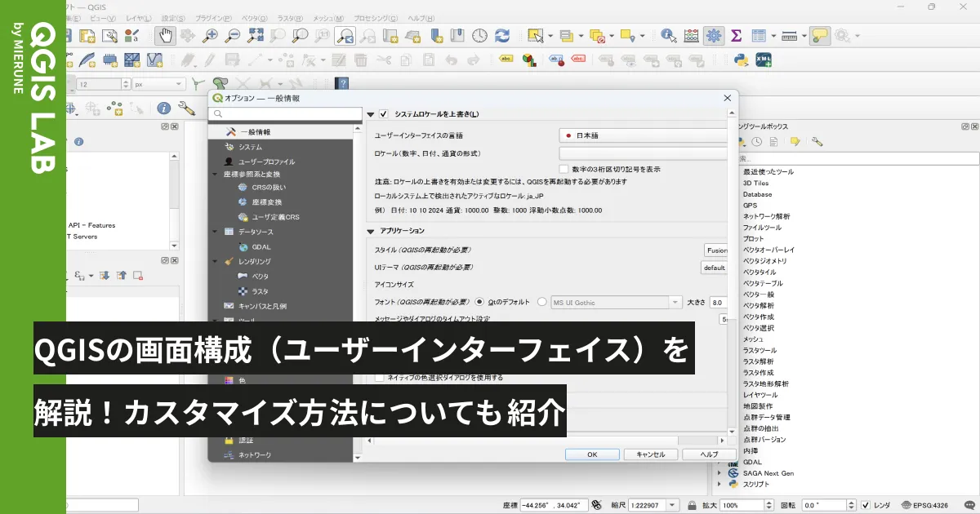
Task: Select the Pan Map hand tool
Action: (x=165, y=35)
